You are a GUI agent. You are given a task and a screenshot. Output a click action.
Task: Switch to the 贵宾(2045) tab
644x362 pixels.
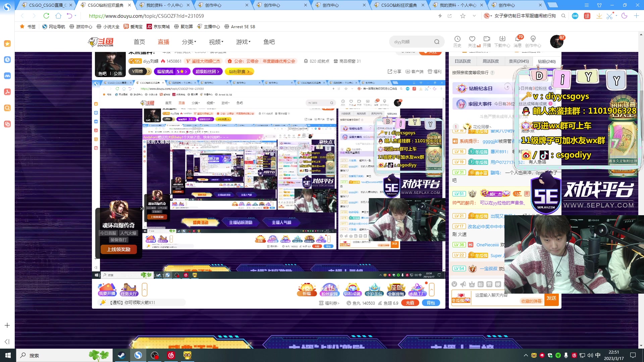(519, 61)
